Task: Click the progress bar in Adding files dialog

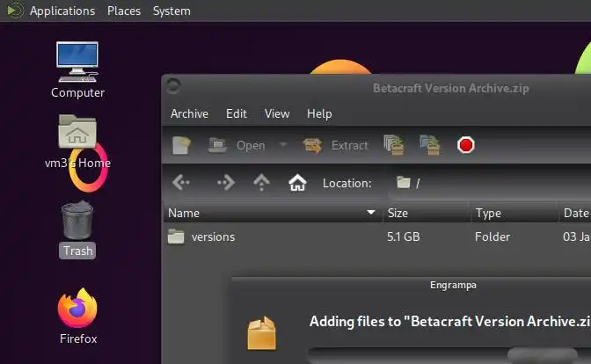Action: tap(449, 355)
